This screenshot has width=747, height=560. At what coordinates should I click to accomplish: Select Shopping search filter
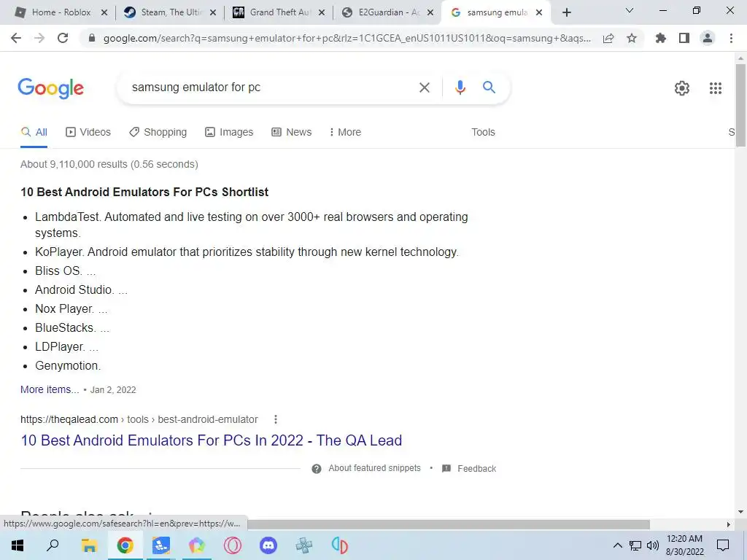158,132
